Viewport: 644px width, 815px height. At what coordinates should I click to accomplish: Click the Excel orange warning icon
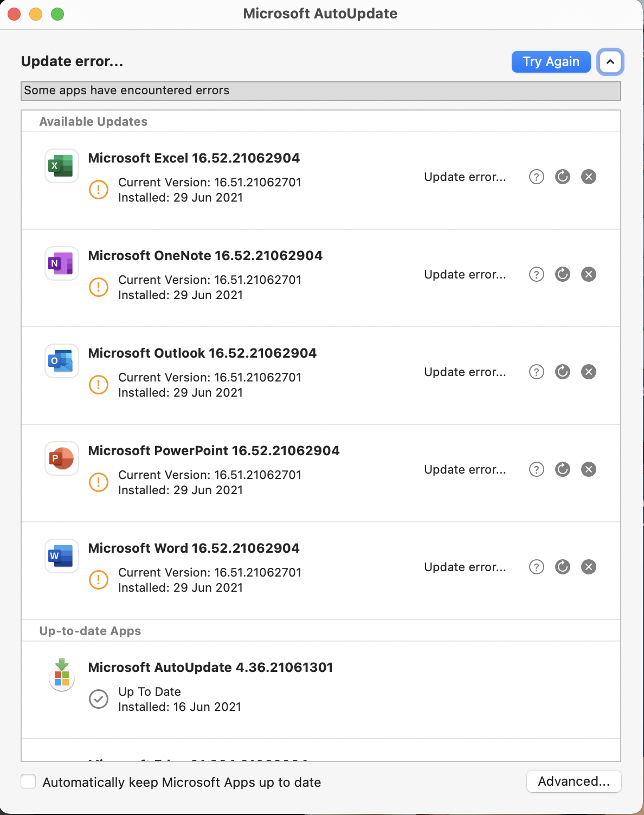pyautogui.click(x=99, y=190)
